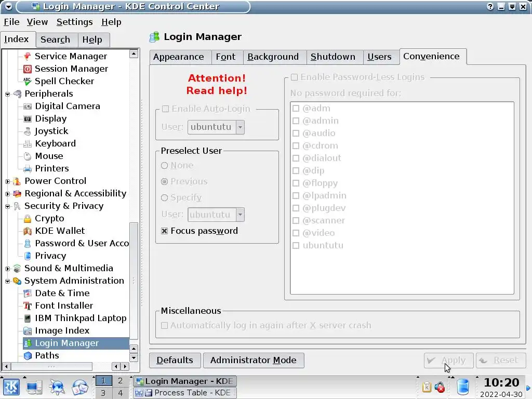532x399 pixels.
Task: Open the window menu arrow in the title bar
Action: (8, 6)
